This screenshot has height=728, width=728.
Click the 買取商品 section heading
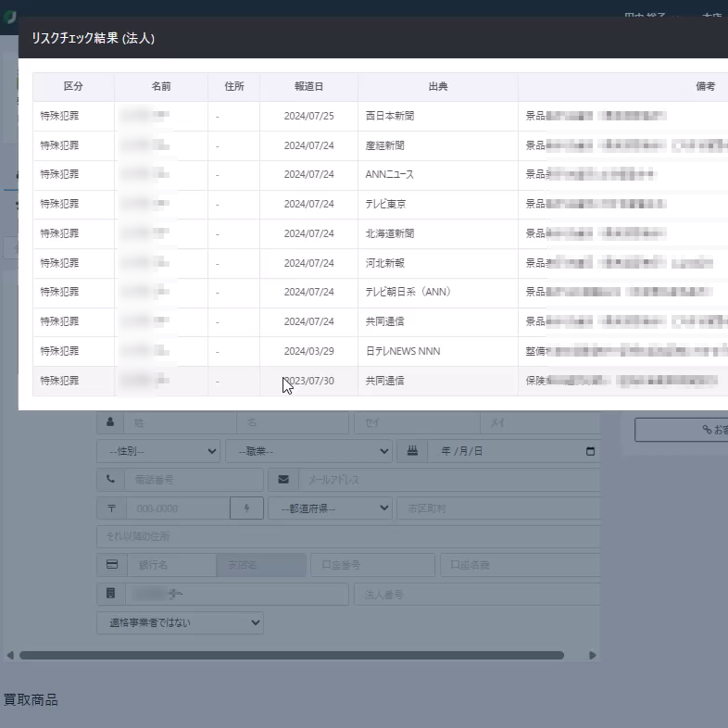point(31,699)
